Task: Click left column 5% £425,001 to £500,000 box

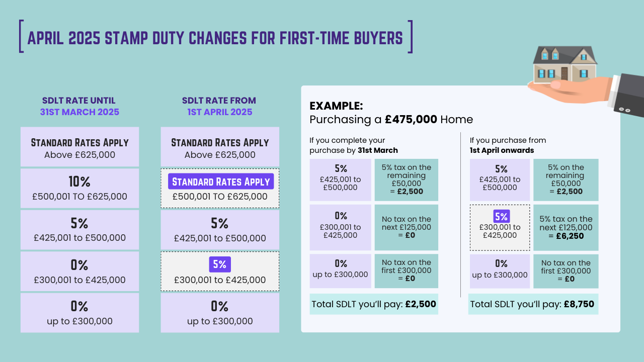Action: pos(79,230)
